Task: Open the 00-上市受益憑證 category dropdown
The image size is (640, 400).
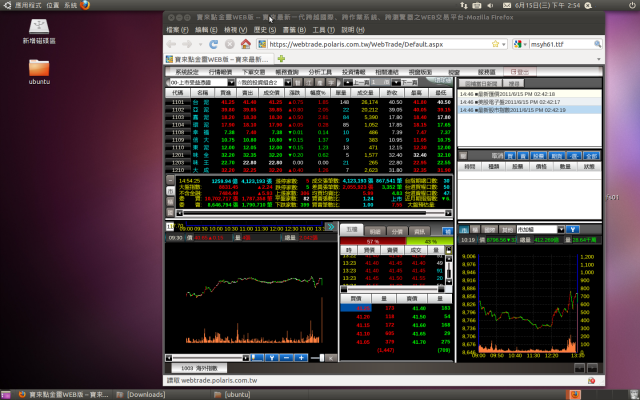Action: 202,82
